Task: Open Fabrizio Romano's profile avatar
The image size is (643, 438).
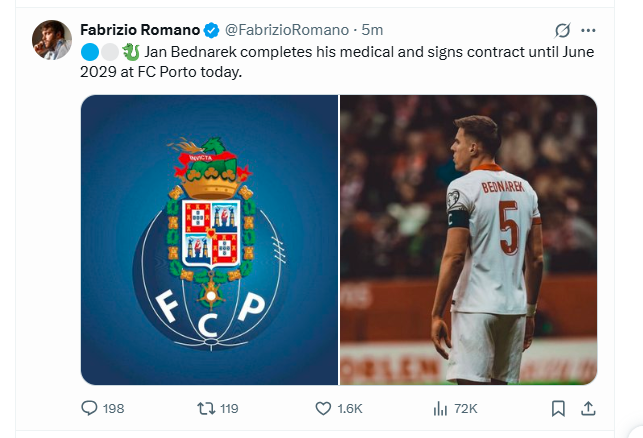Action: point(52,38)
